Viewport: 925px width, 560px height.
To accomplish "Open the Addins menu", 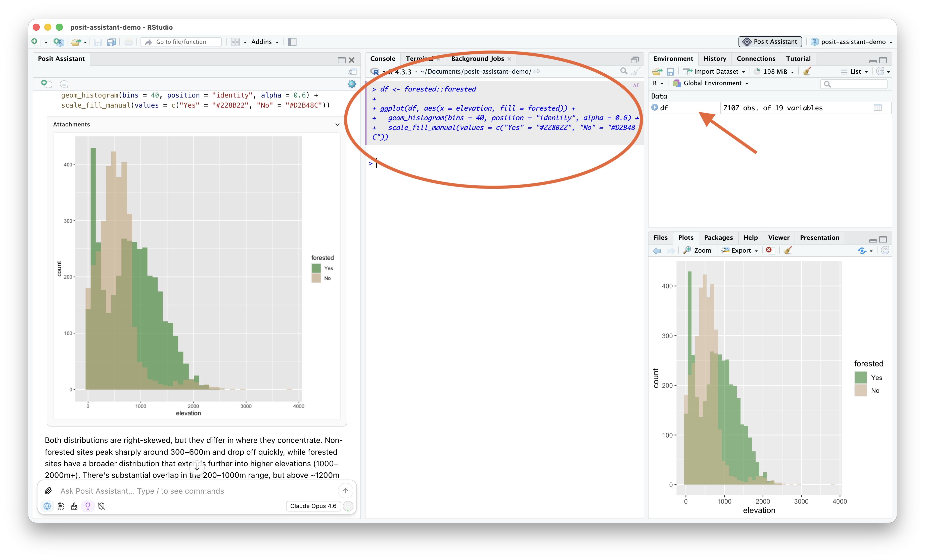I will point(265,42).
